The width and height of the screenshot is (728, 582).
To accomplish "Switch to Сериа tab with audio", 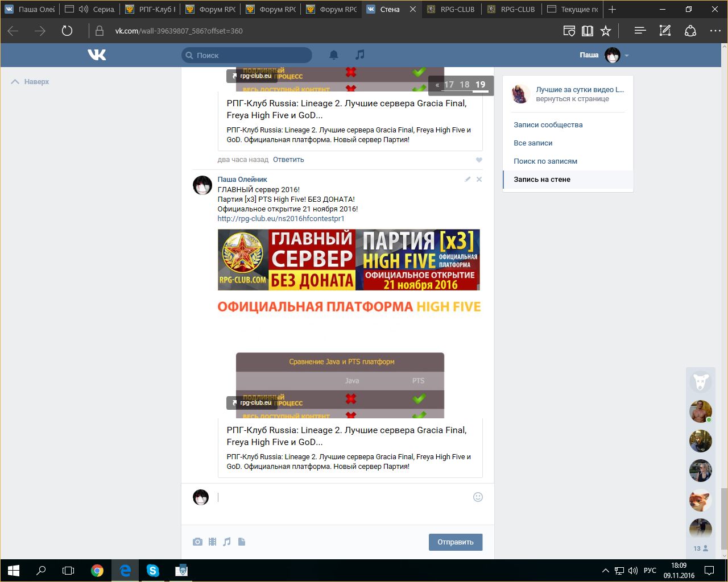I will [x=90, y=9].
